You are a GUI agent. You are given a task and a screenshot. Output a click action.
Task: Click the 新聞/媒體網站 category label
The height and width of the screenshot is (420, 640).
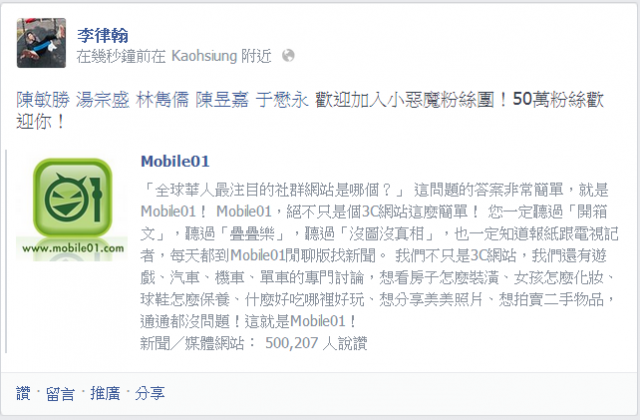pos(192,343)
